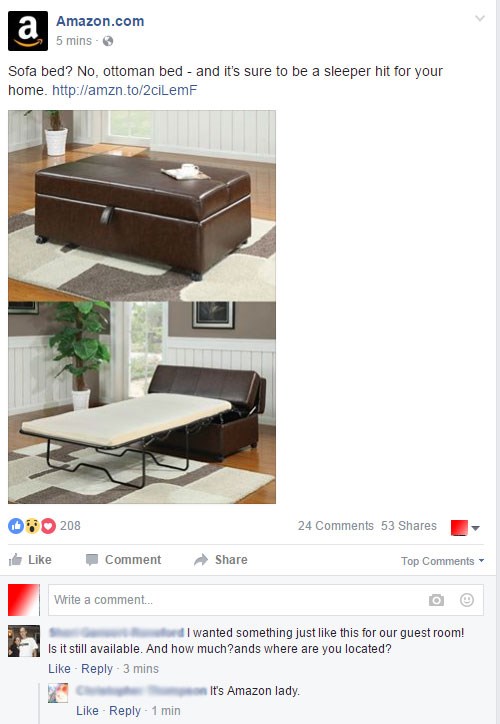The height and width of the screenshot is (724, 500).
Task: Click the red heart love reaction icon
Action: coord(48,525)
